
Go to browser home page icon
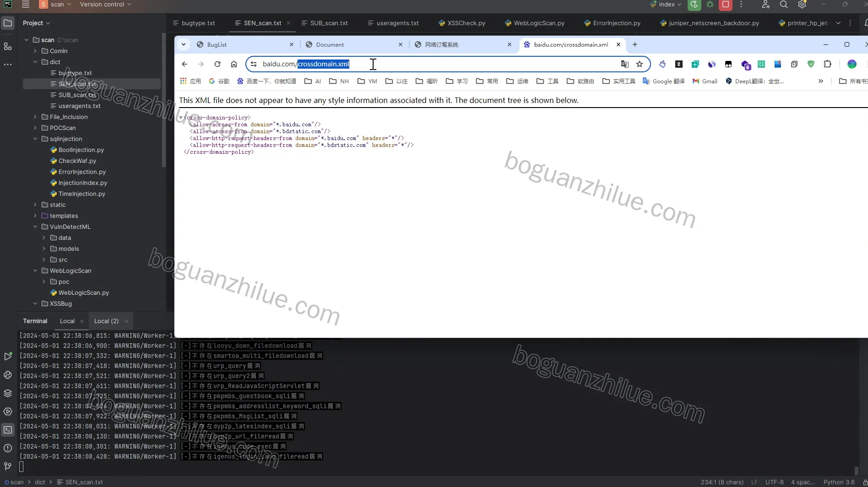click(x=234, y=64)
